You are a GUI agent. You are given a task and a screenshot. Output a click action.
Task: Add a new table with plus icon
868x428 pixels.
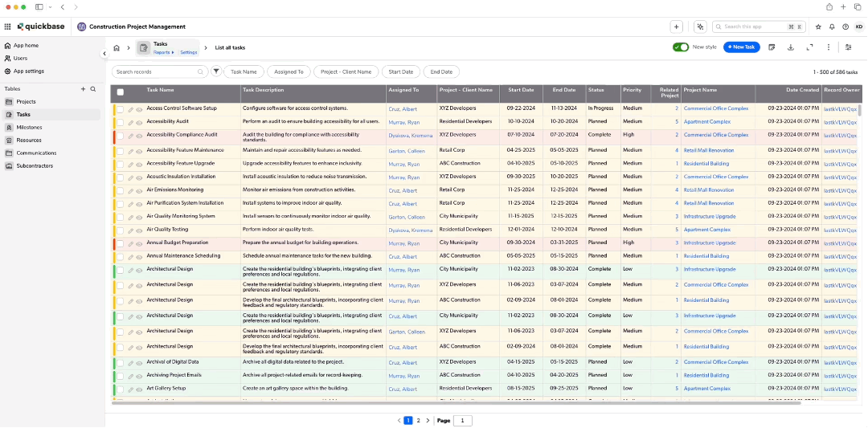point(83,88)
